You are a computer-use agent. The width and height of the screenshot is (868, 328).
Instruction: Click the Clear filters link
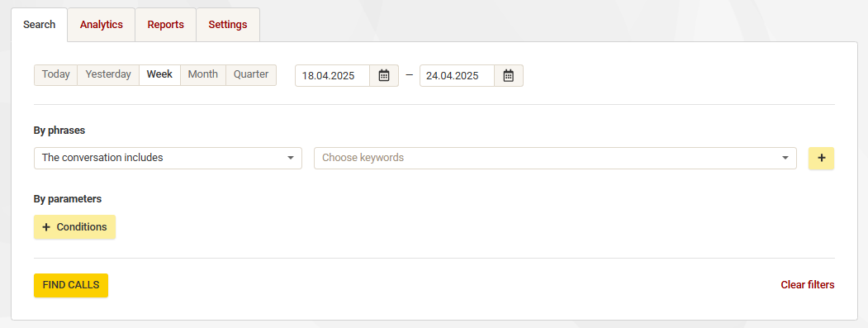pos(808,285)
